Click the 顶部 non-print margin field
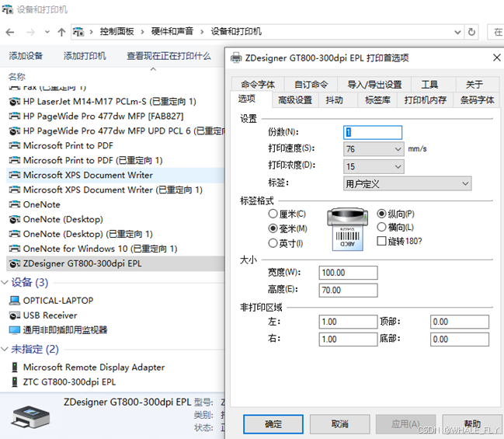 coord(460,322)
